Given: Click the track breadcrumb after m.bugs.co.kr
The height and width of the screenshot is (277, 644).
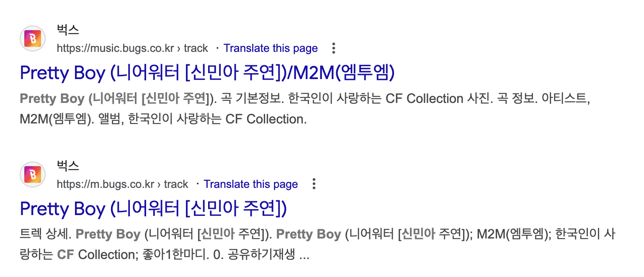Looking at the screenshot, I should tap(176, 184).
